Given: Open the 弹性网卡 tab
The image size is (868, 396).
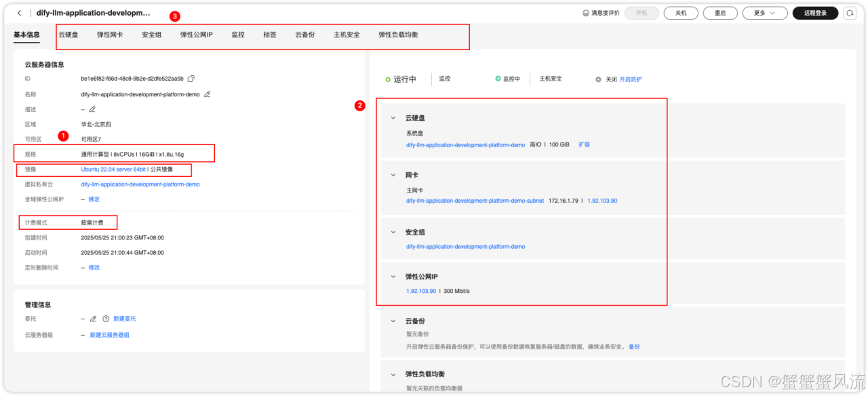Looking at the screenshot, I should tap(110, 35).
